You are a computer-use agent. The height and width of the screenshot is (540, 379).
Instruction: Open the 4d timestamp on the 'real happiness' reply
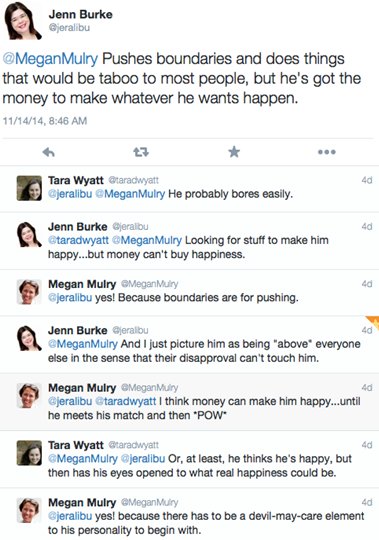[x=367, y=445]
